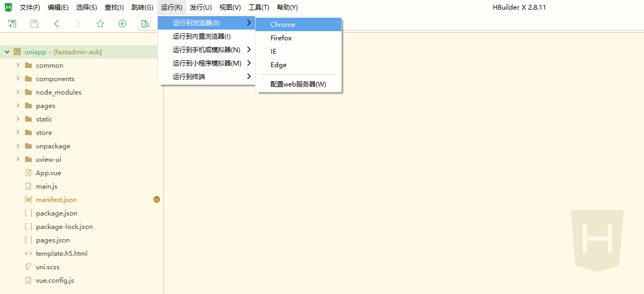Expand the unpackage folder
This screenshot has height=294, width=644.
pyautogui.click(x=18, y=146)
